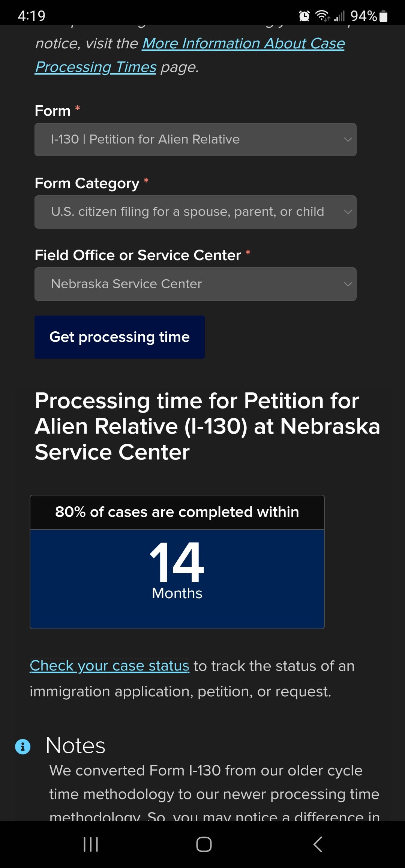The image size is (405, 868).
Task: Expand the Form Category dropdown
Action: (195, 212)
